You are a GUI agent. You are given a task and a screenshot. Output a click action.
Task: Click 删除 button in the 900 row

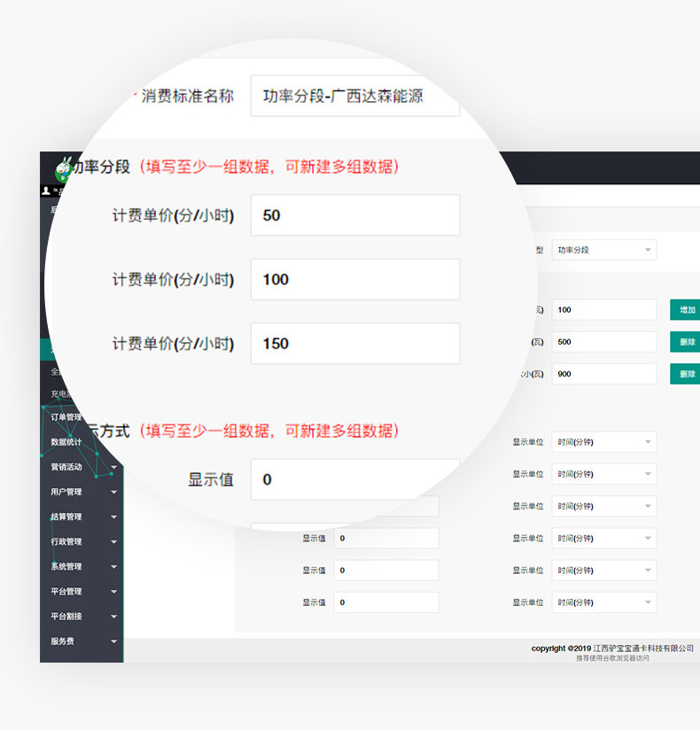(685, 374)
